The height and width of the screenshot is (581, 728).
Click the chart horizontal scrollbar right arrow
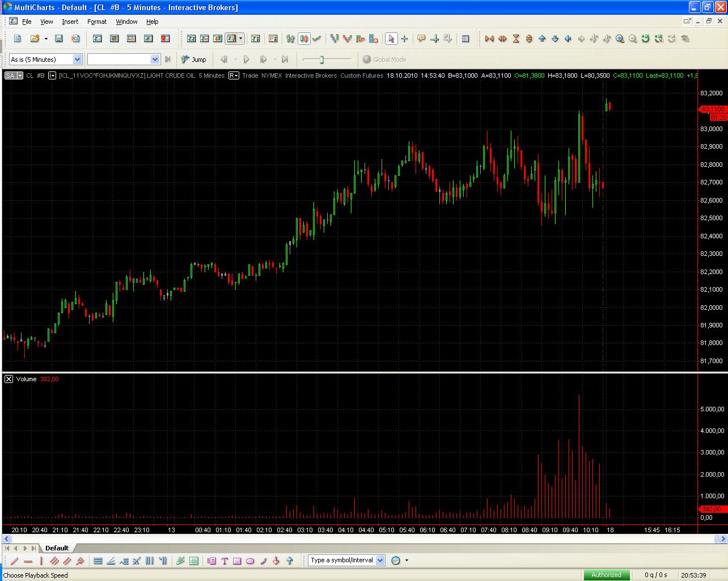point(723,539)
